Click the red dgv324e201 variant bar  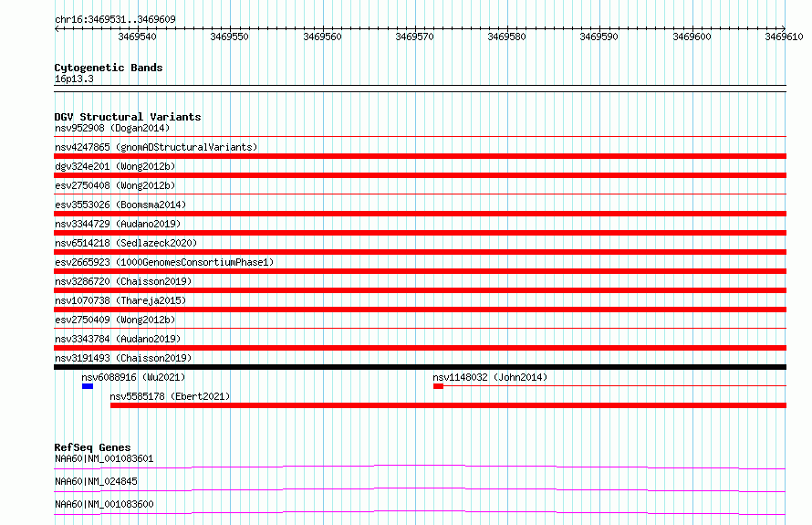[420, 175]
